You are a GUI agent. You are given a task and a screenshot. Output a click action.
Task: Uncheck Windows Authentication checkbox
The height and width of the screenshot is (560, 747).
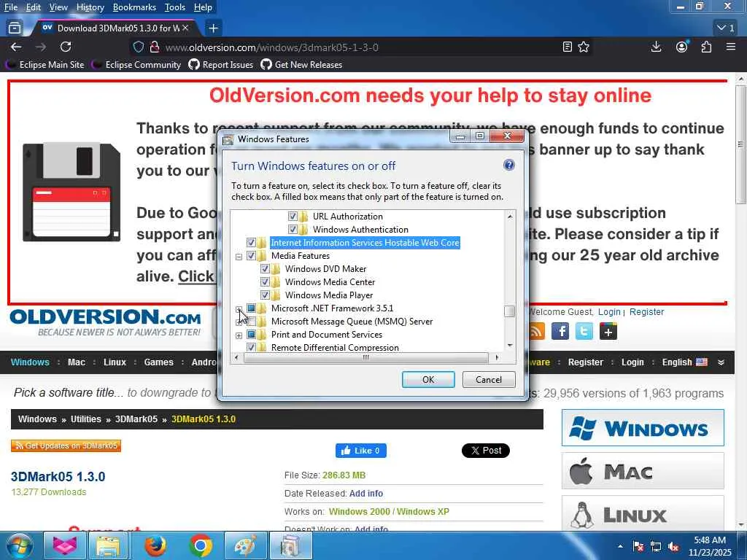coord(293,230)
